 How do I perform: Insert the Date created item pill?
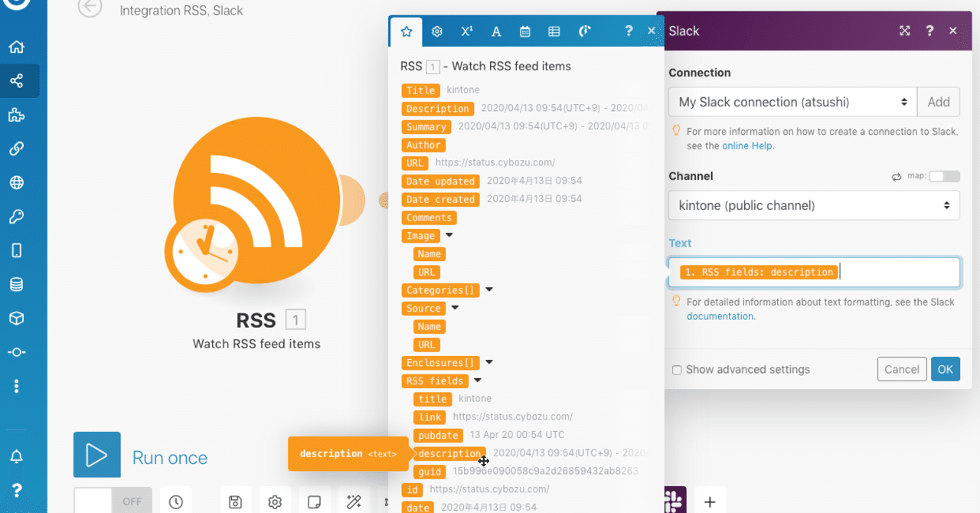[x=440, y=199]
